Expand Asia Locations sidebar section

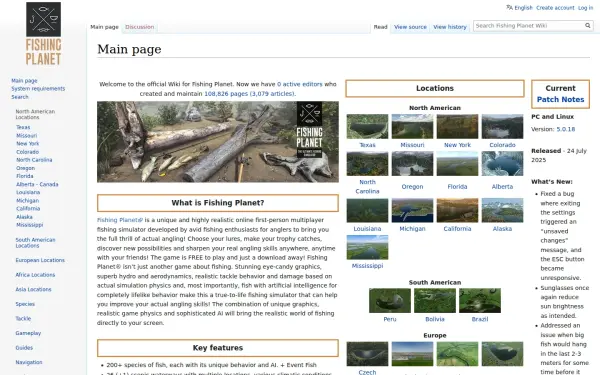(x=33, y=289)
